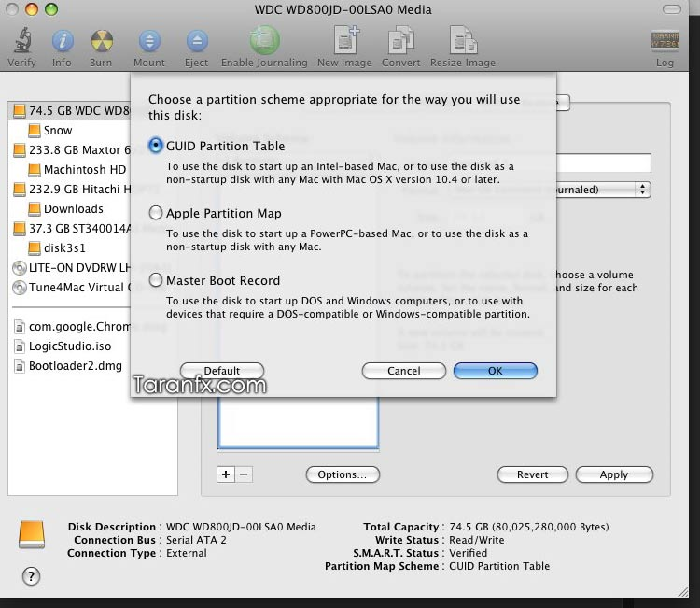
Task: Click the Enable Journaling icon
Action: 264,40
